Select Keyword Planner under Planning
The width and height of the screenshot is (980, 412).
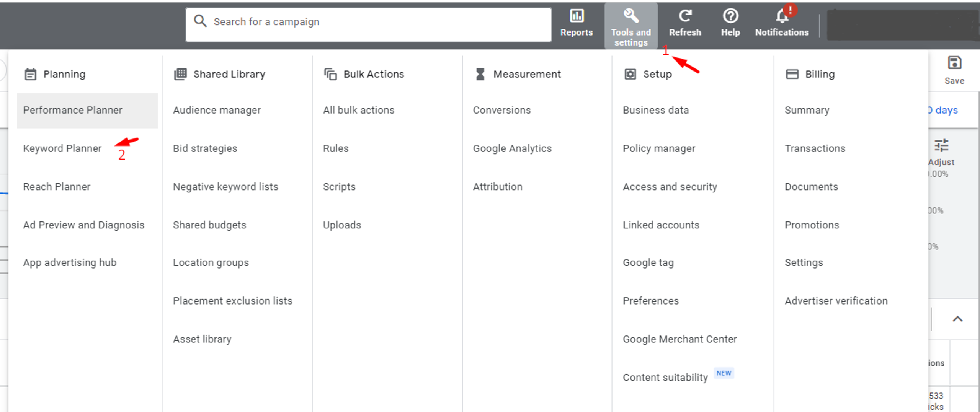[62, 148]
